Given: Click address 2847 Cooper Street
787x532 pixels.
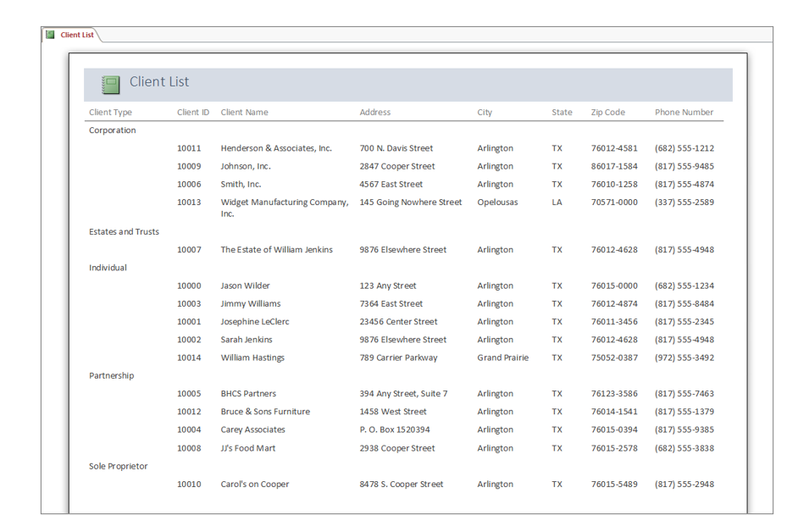Looking at the screenshot, I should tap(397, 167).
